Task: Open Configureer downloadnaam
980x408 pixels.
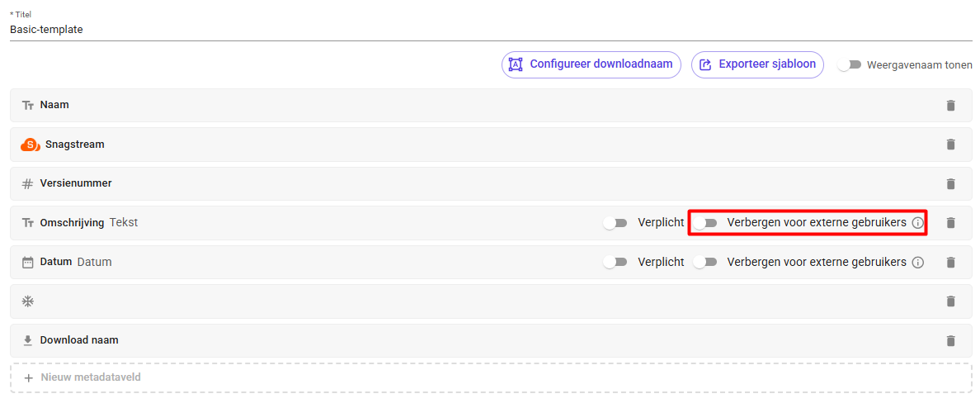Action: point(591,64)
